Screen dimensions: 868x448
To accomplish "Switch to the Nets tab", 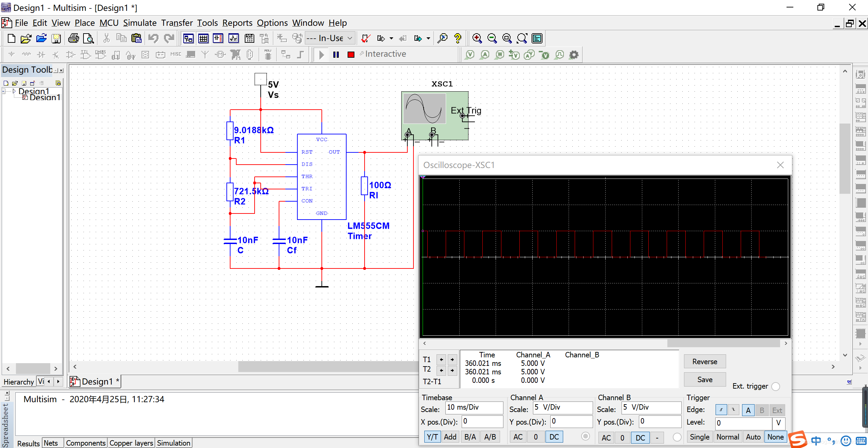I will 51,443.
